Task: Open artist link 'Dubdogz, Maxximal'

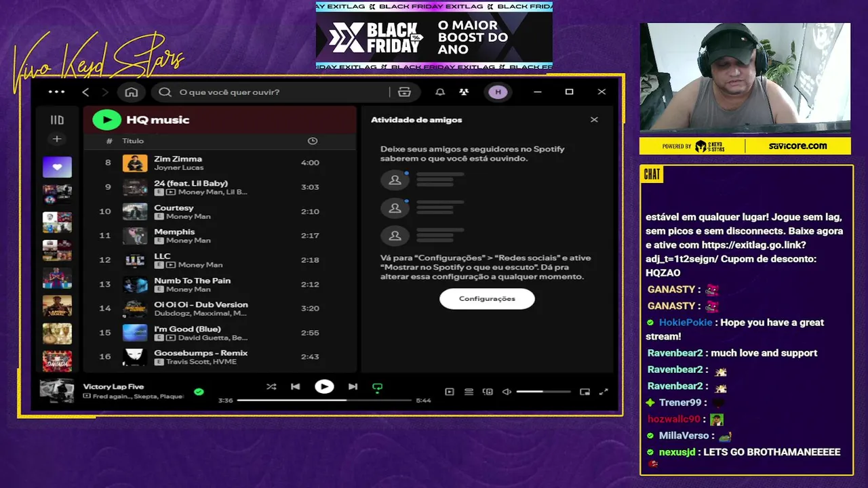Action: tap(201, 313)
